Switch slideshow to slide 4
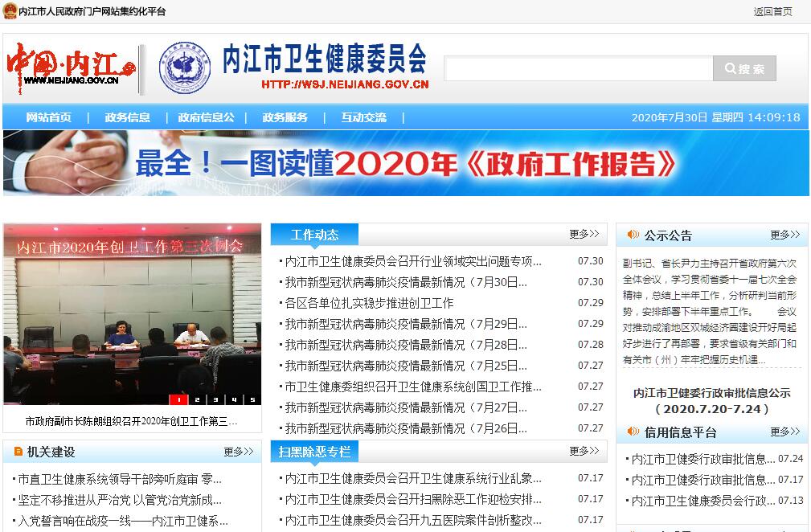 234,399
